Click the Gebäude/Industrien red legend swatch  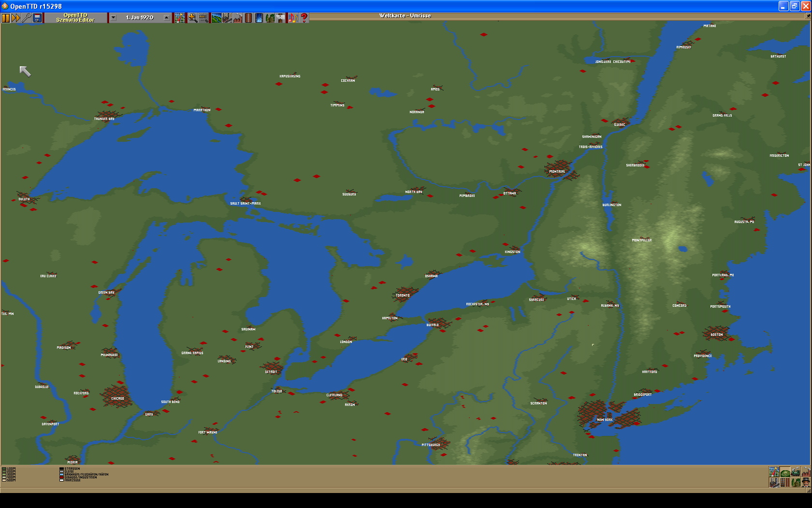(61, 477)
